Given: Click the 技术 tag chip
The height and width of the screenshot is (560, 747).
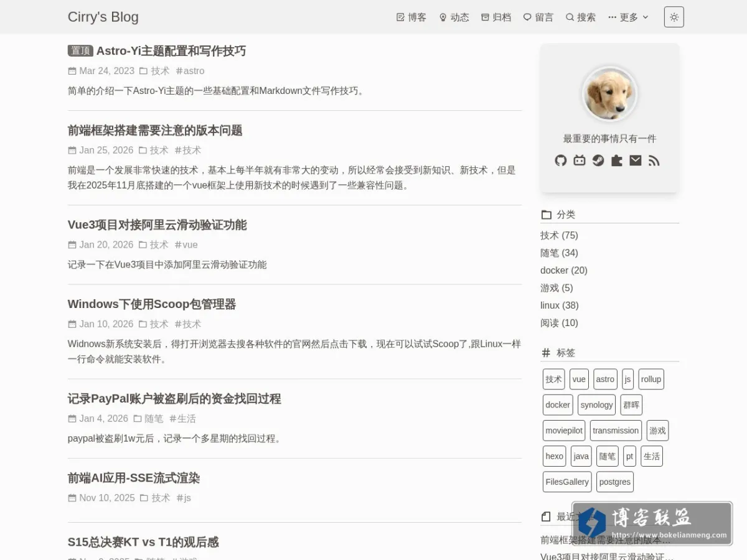Looking at the screenshot, I should pyautogui.click(x=553, y=379).
